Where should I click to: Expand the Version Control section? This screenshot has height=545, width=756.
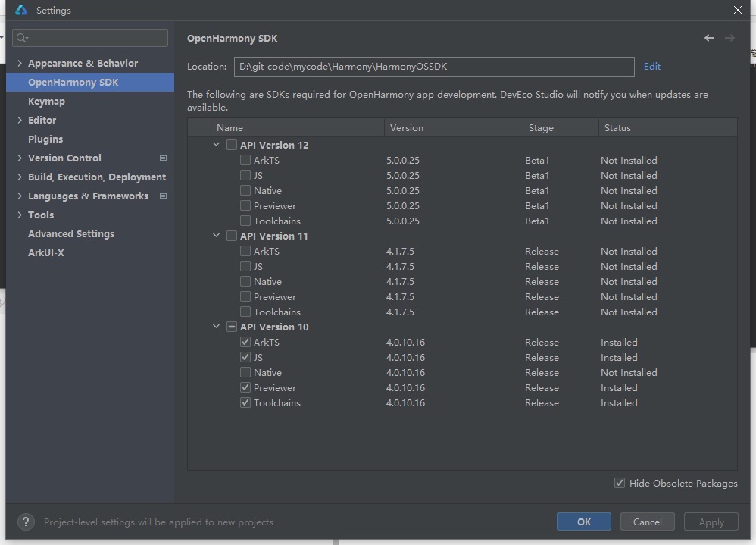20,158
